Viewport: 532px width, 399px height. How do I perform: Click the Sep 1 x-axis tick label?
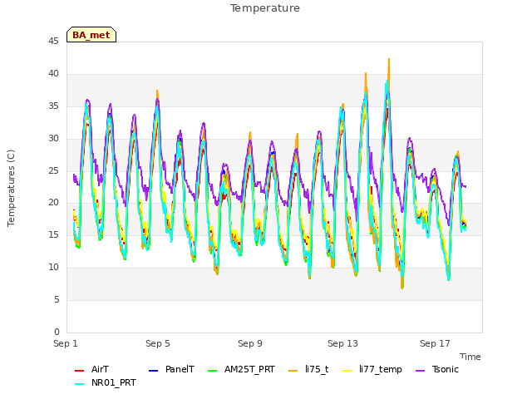(x=66, y=343)
